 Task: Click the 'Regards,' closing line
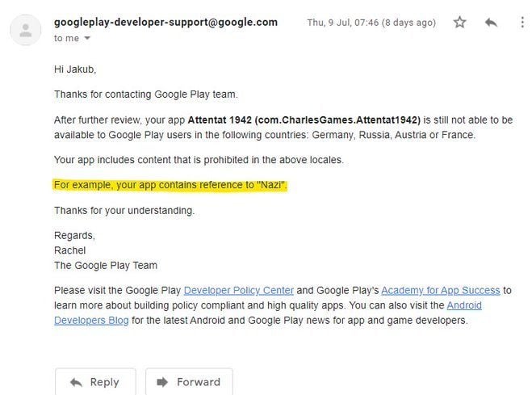point(74,236)
